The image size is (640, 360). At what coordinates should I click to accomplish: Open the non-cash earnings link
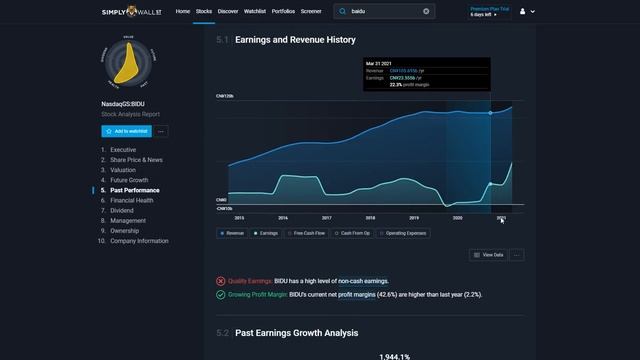pyautogui.click(x=363, y=281)
